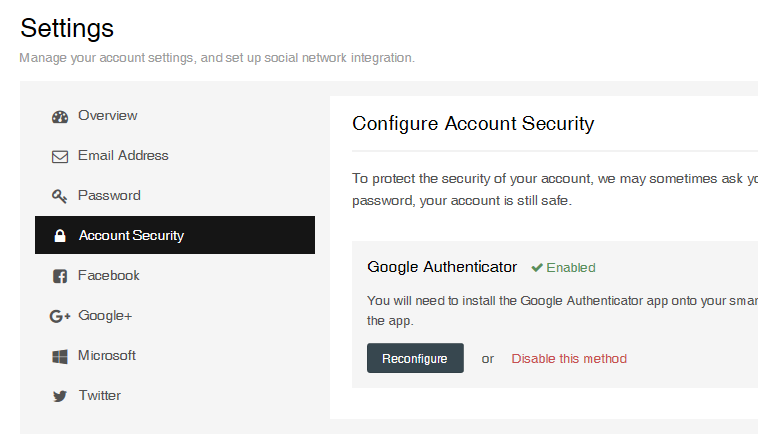The image size is (758, 447).
Task: Open the Password settings page
Action: click(x=109, y=195)
